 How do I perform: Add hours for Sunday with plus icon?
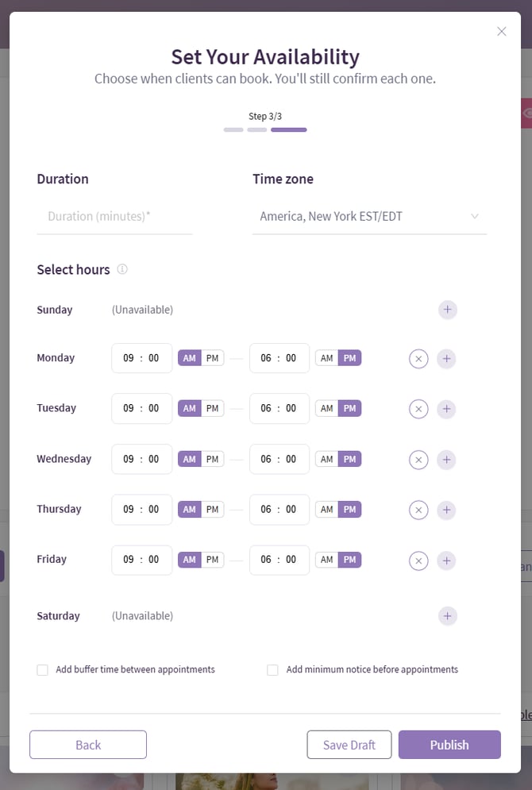(448, 310)
